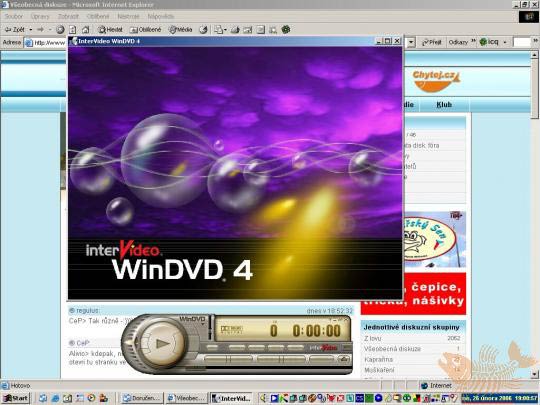Open Oblíbené favorites panel in toolbar
Screen dimensions: 540x405
pos(146,30)
